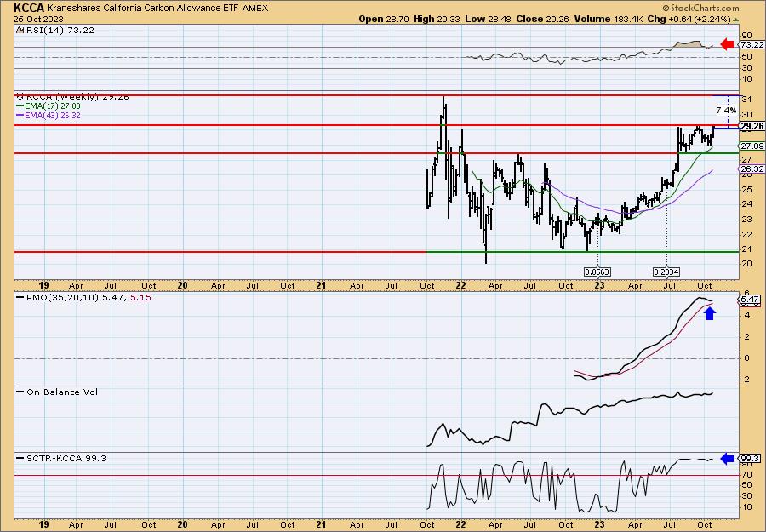Click the up triangle beside the Chg value
766x532 pixels.
pyautogui.click(x=735, y=20)
